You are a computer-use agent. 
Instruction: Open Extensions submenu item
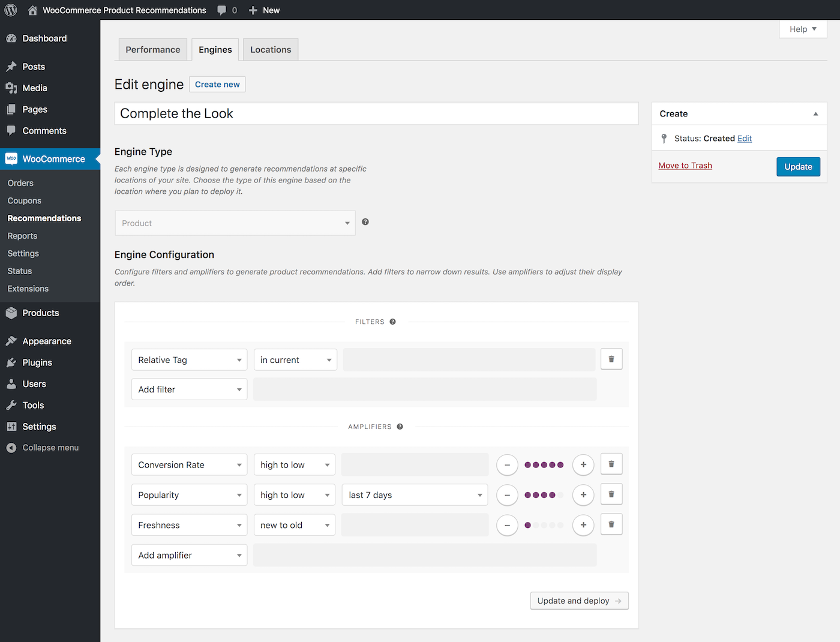(x=28, y=289)
